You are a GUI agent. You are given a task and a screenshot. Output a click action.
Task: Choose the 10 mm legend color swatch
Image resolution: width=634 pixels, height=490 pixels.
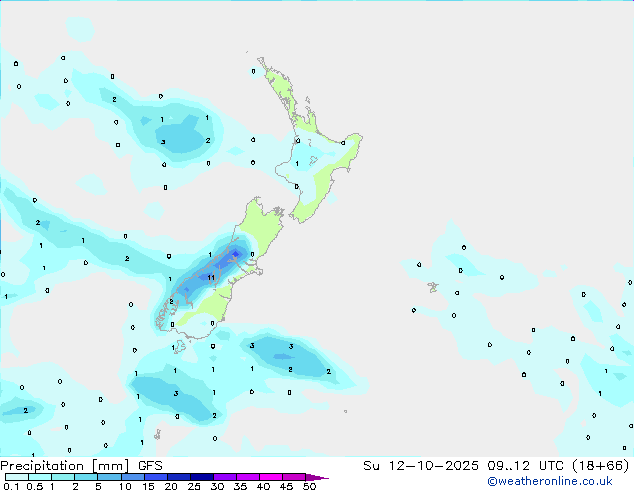(132, 477)
